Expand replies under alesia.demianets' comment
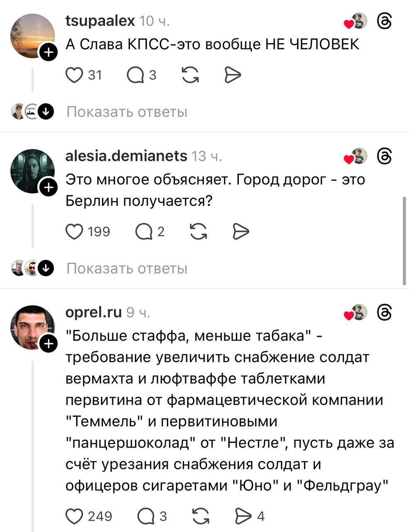 (x=127, y=268)
